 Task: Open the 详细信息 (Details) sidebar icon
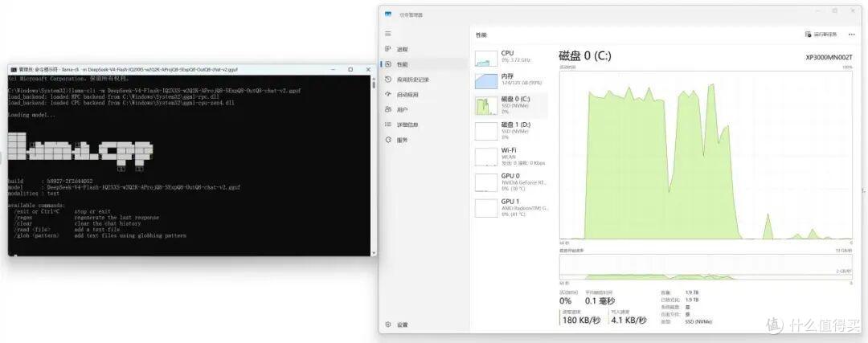pyautogui.click(x=388, y=125)
